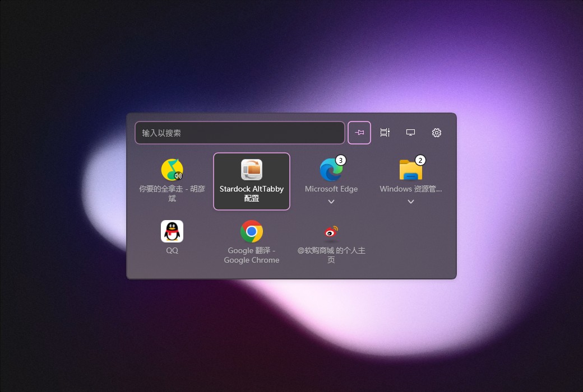Open the list layout view icon
Screen dimensions: 583x392
pos(385,133)
